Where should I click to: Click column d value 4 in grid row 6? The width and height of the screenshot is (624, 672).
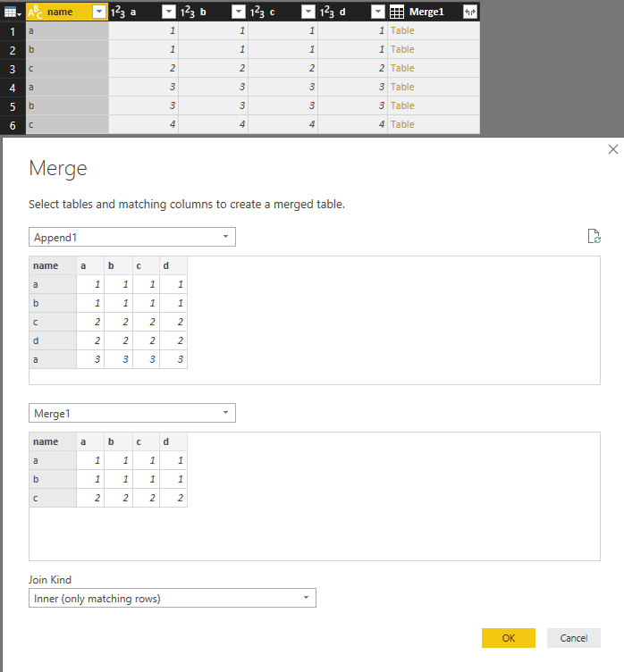tap(353, 125)
